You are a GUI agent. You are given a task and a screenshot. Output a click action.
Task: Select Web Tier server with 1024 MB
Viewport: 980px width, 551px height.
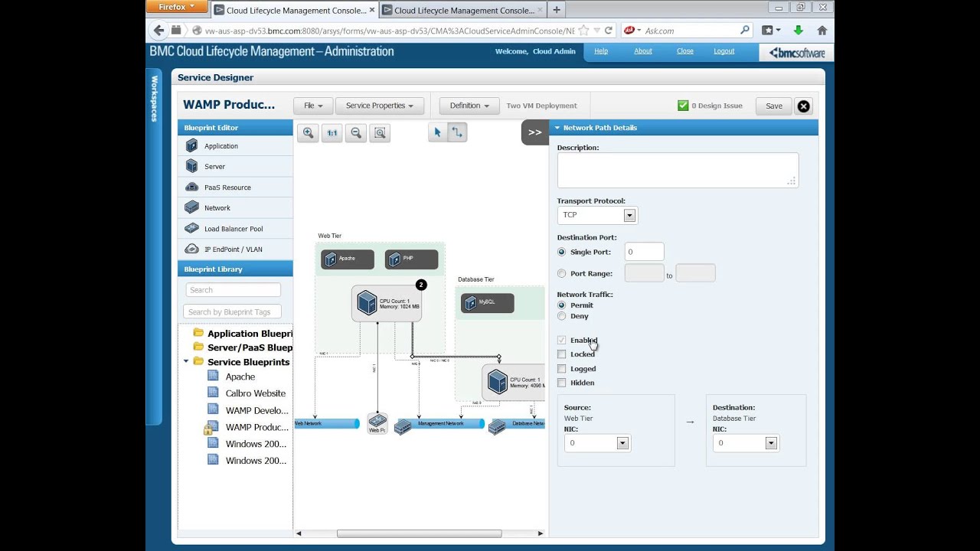387,303
